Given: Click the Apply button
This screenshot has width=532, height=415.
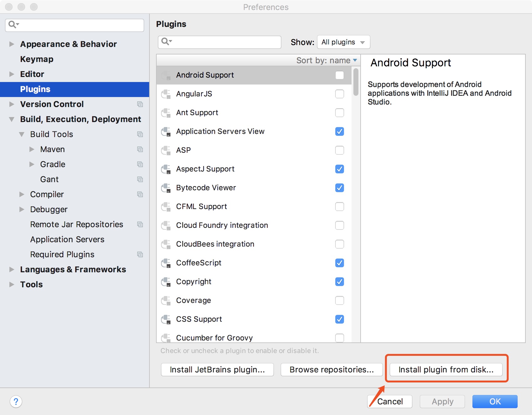Looking at the screenshot, I should coord(442,402).
